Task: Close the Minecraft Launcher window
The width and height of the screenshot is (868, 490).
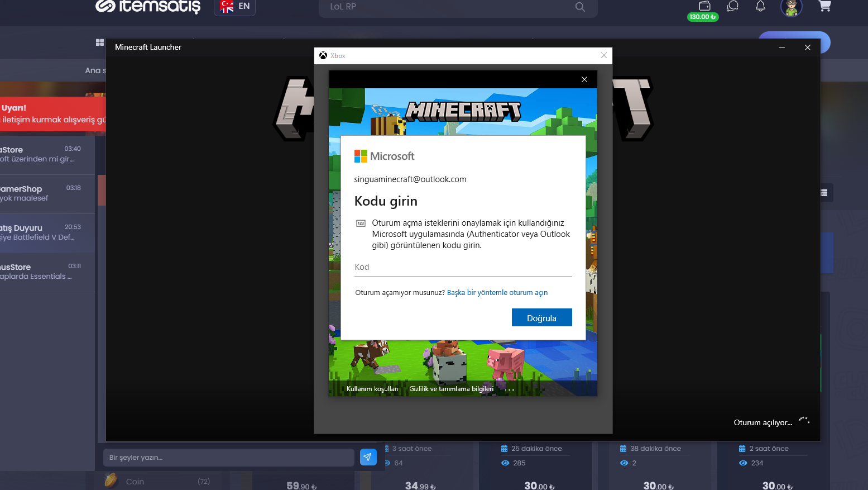Action: click(x=808, y=47)
